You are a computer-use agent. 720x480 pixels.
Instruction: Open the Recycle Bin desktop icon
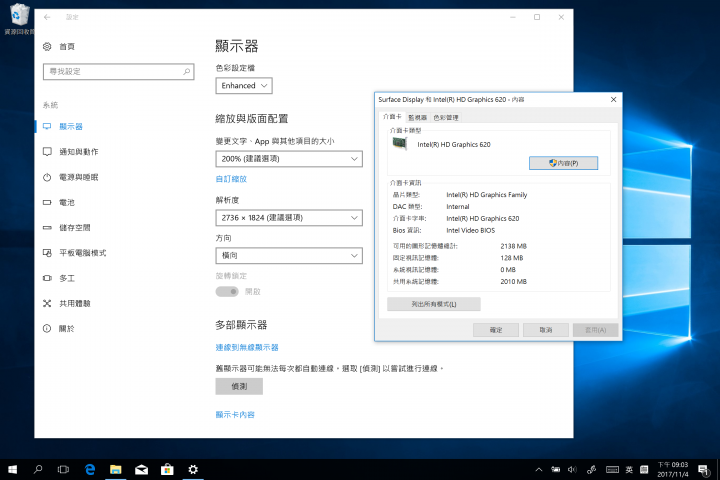pyautogui.click(x=18, y=18)
